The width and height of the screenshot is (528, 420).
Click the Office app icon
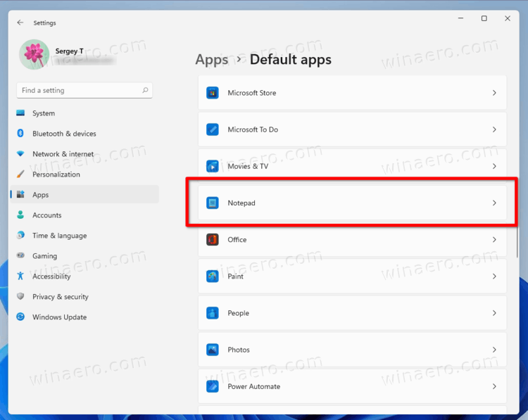pos(213,240)
